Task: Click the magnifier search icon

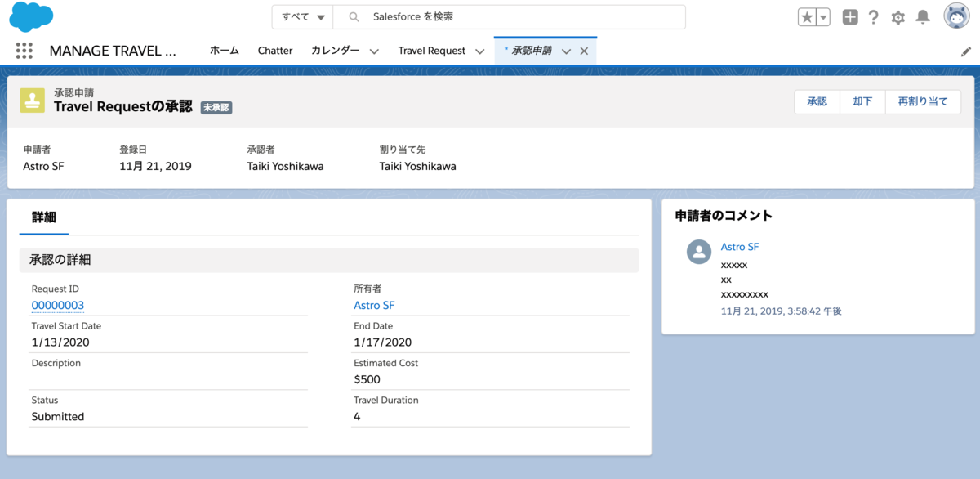Action: pyautogui.click(x=354, y=17)
